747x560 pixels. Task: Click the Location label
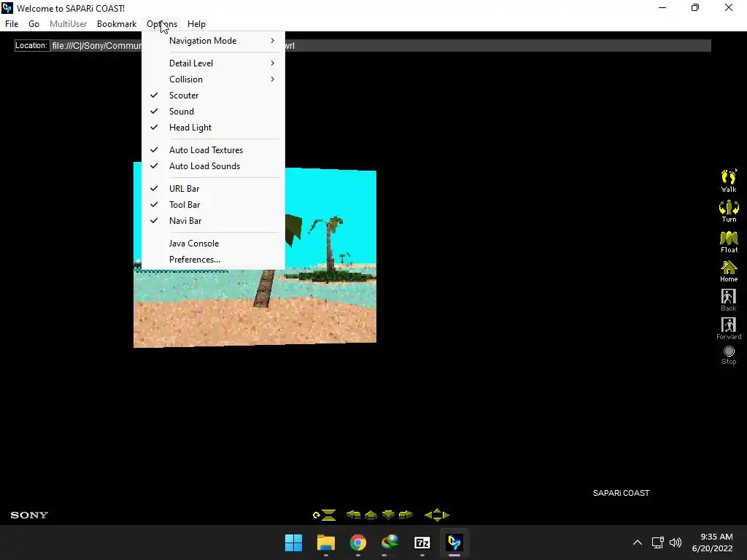31,45
